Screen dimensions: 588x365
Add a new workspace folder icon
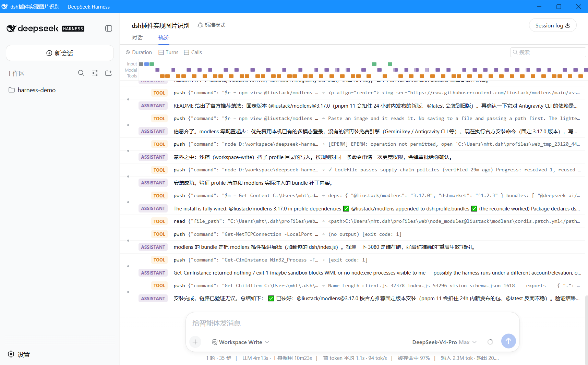[109, 73]
